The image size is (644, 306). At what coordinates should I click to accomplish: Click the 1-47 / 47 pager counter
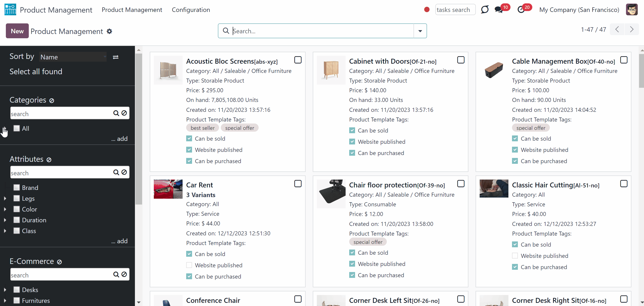coord(593,29)
